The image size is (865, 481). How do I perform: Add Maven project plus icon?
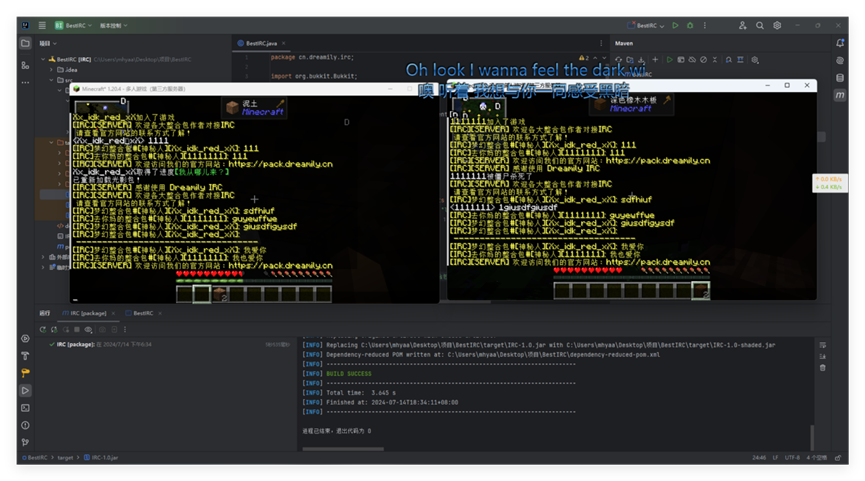655,60
